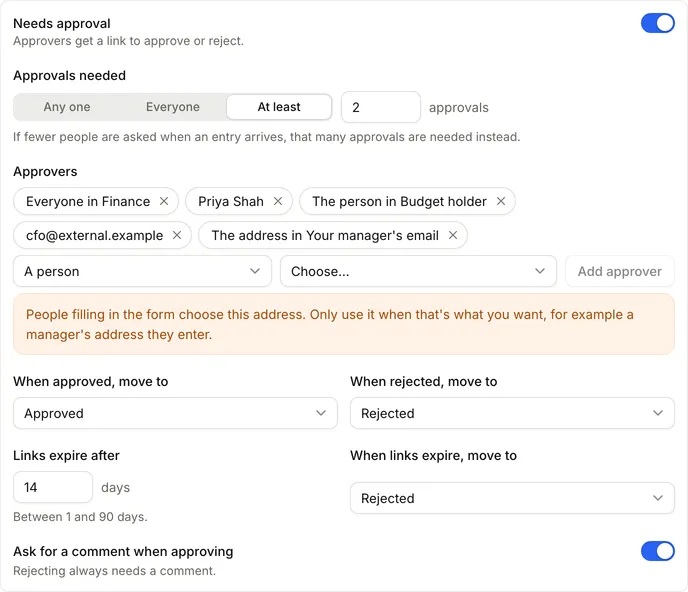Image resolution: width=688 pixels, height=592 pixels.
Task: Click the Priya Shah chip label
Action: (231, 201)
